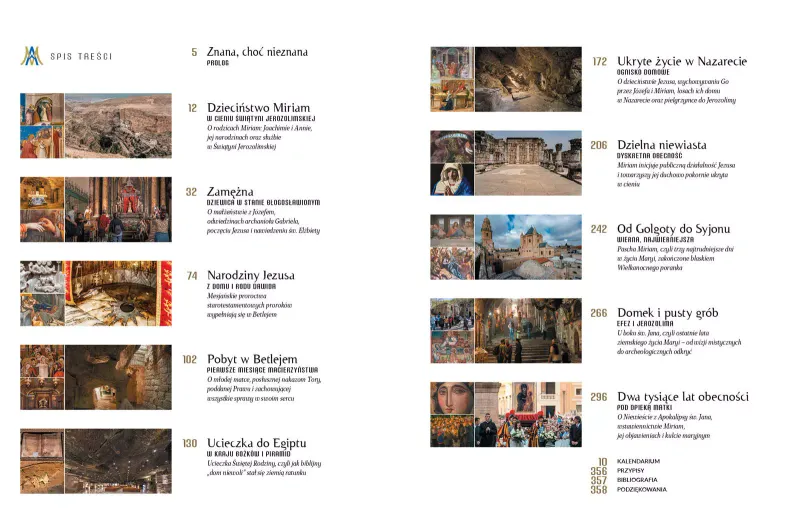Open the Podziękowania entry
The height and width of the screenshot is (518, 800).
[x=642, y=490]
